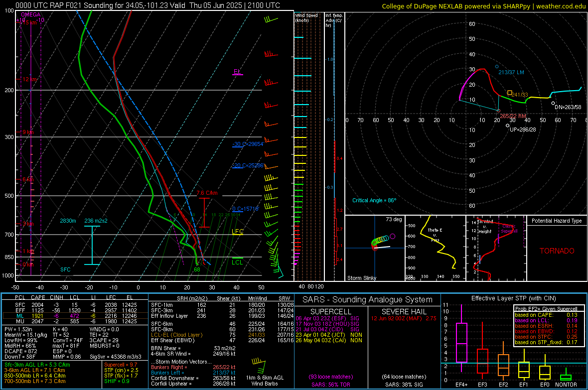The image size is (588, 390).
Task: Select the magenta EL marker on the skew-T
Action: tap(237, 72)
